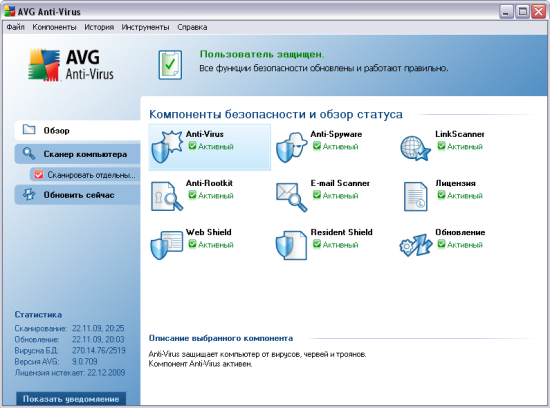This screenshot has height=408, width=550.
Task: Open the Инструменты menu
Action: pos(145,27)
